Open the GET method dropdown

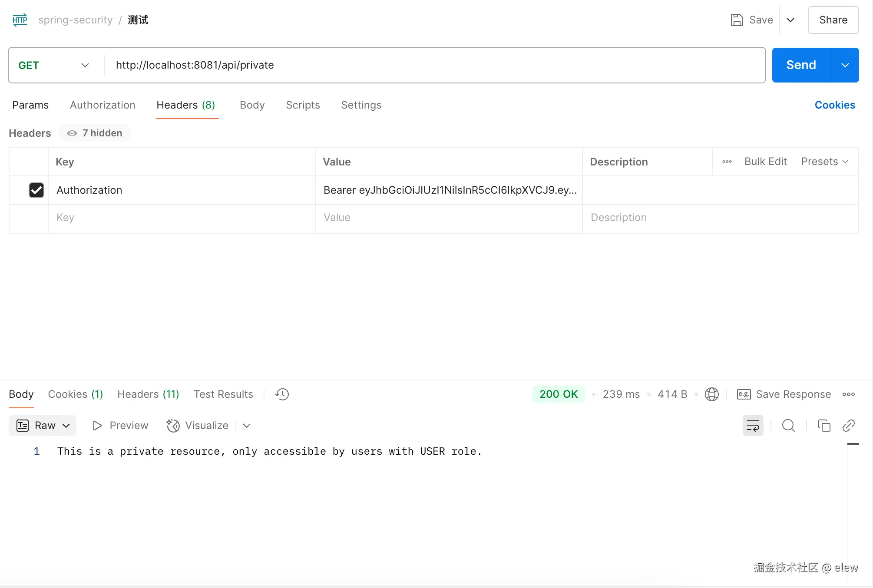pos(54,65)
